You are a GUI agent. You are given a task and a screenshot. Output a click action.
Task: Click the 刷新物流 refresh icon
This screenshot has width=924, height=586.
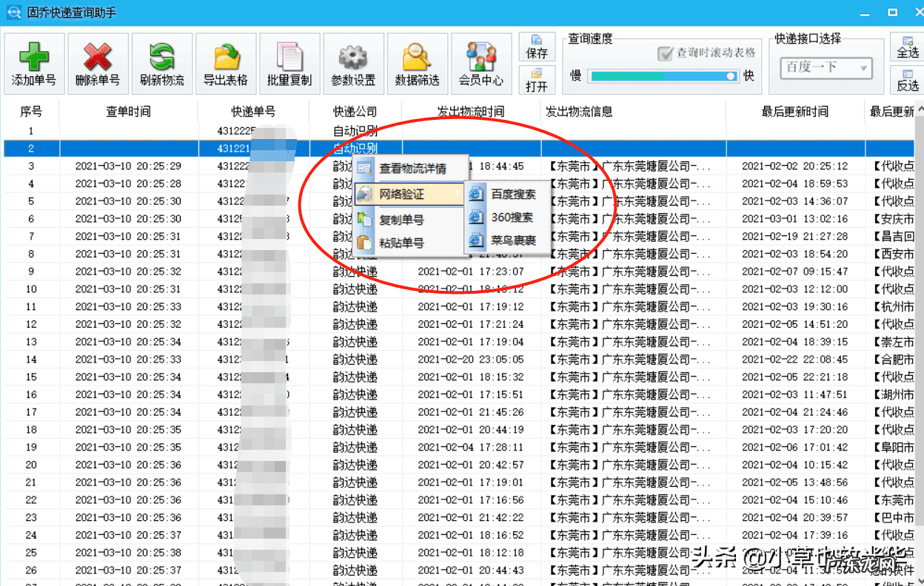[161, 58]
